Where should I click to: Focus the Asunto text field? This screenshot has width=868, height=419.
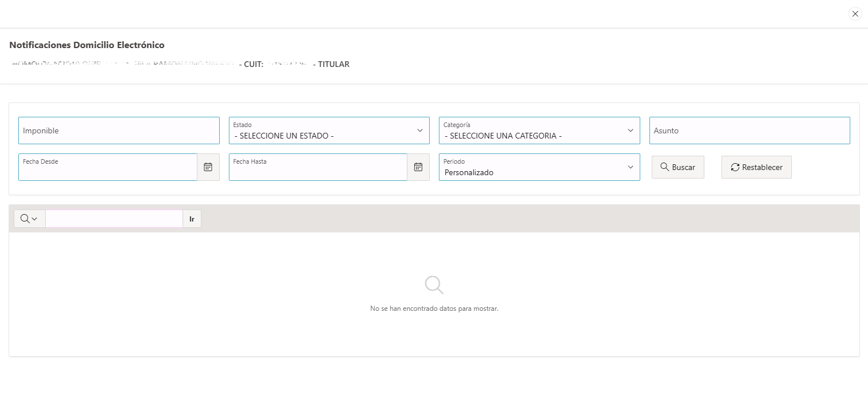(x=749, y=131)
